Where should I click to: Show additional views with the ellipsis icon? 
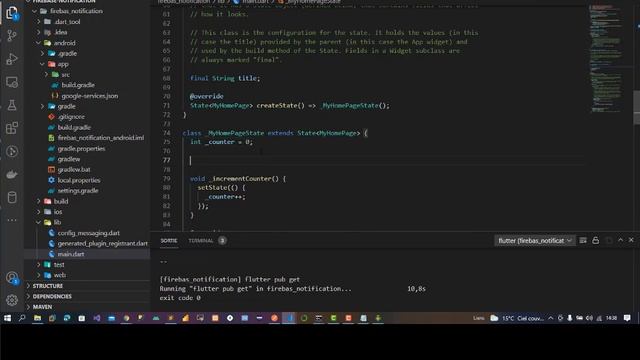point(12,220)
